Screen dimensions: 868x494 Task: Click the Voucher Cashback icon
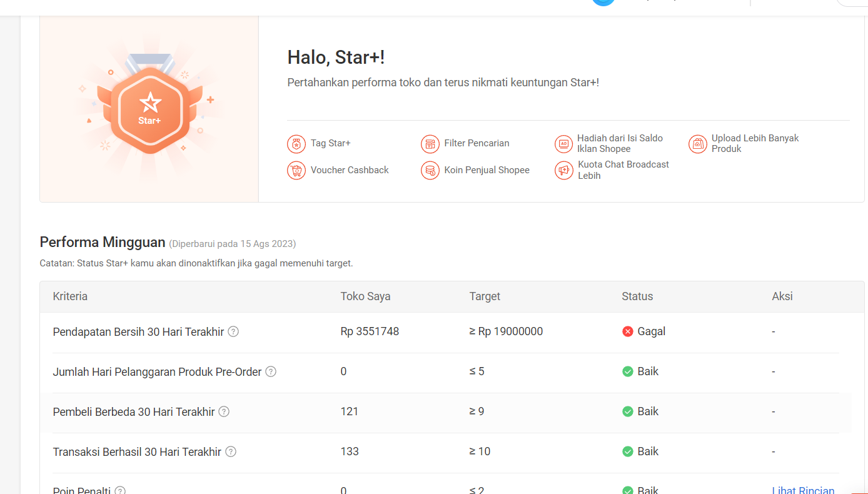pyautogui.click(x=296, y=170)
